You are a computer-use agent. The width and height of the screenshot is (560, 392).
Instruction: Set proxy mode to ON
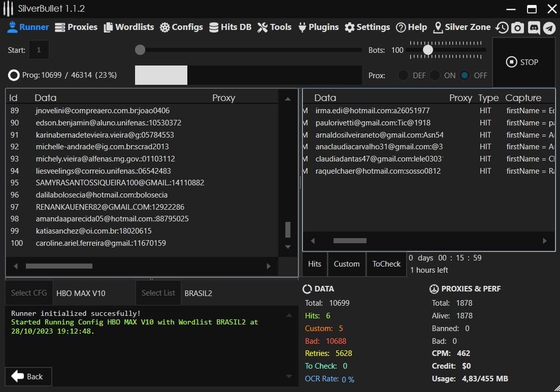pyautogui.click(x=435, y=75)
